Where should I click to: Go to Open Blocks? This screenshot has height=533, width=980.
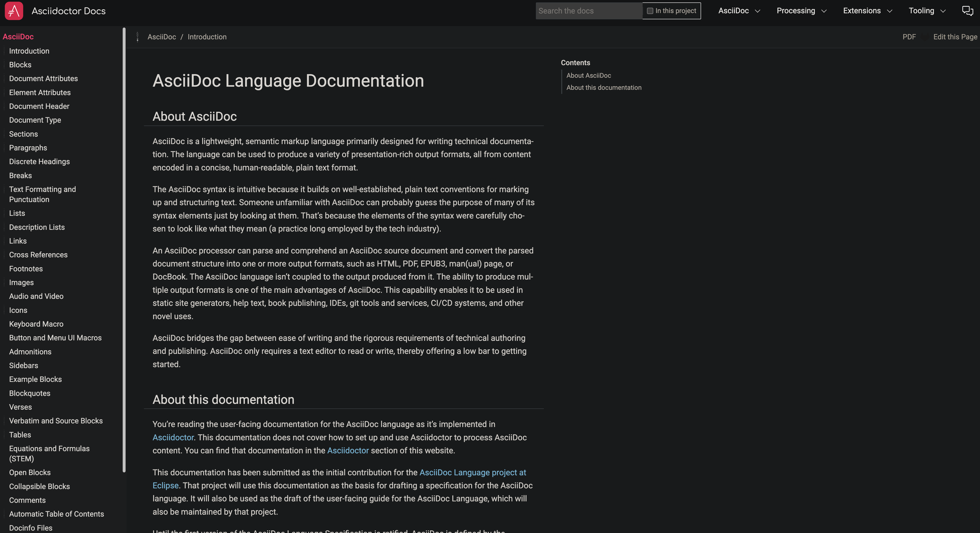click(x=30, y=473)
